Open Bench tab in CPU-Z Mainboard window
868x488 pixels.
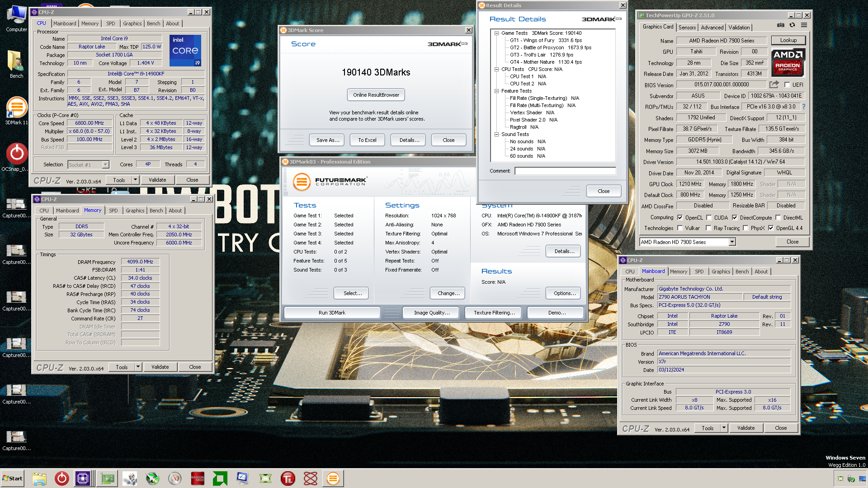tap(742, 272)
